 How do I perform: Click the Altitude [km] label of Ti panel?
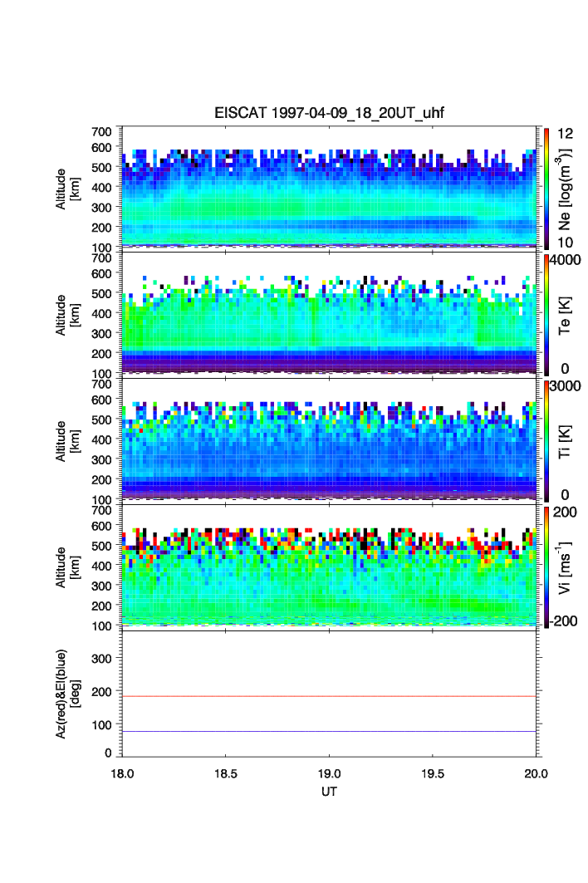point(67,442)
